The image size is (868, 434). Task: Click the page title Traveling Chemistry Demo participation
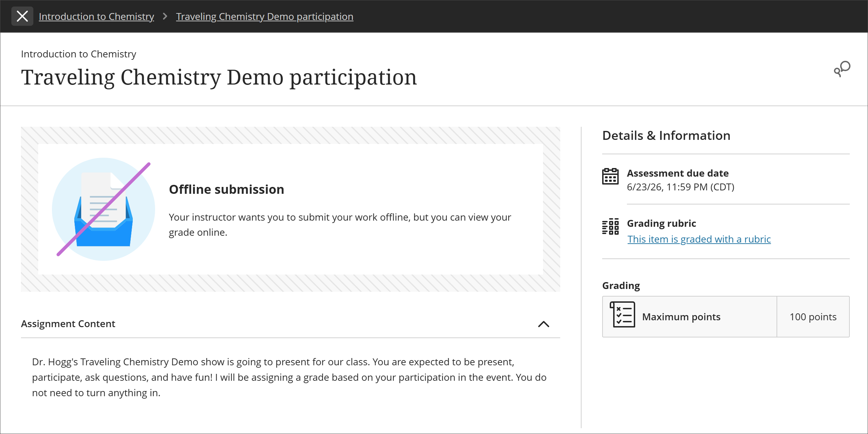[219, 77]
